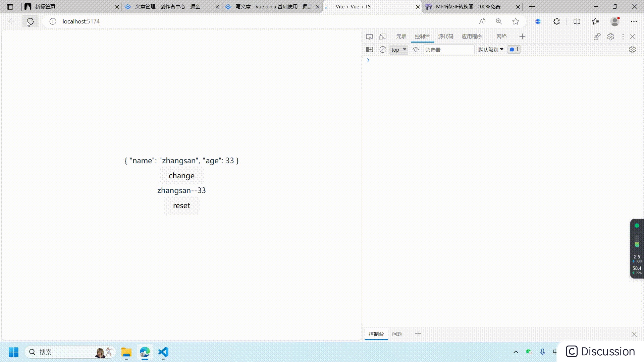
Task: Expand the top context dropdown
Action: [398, 50]
